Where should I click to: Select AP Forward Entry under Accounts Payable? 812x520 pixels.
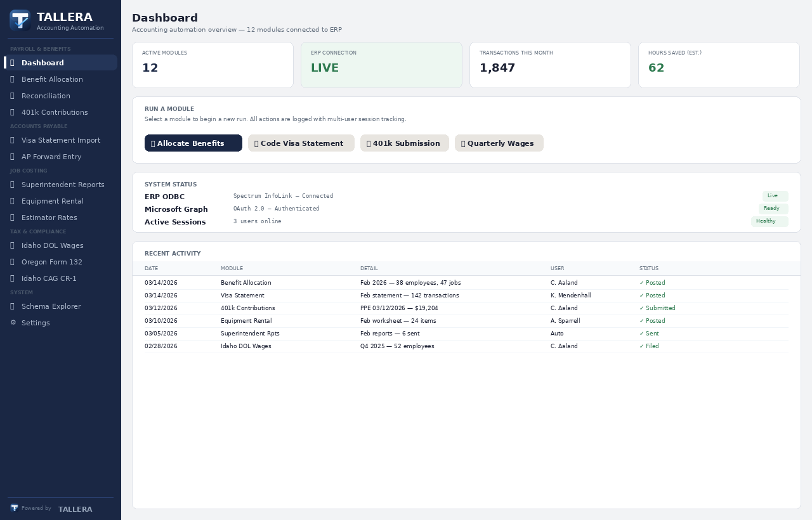click(x=51, y=156)
